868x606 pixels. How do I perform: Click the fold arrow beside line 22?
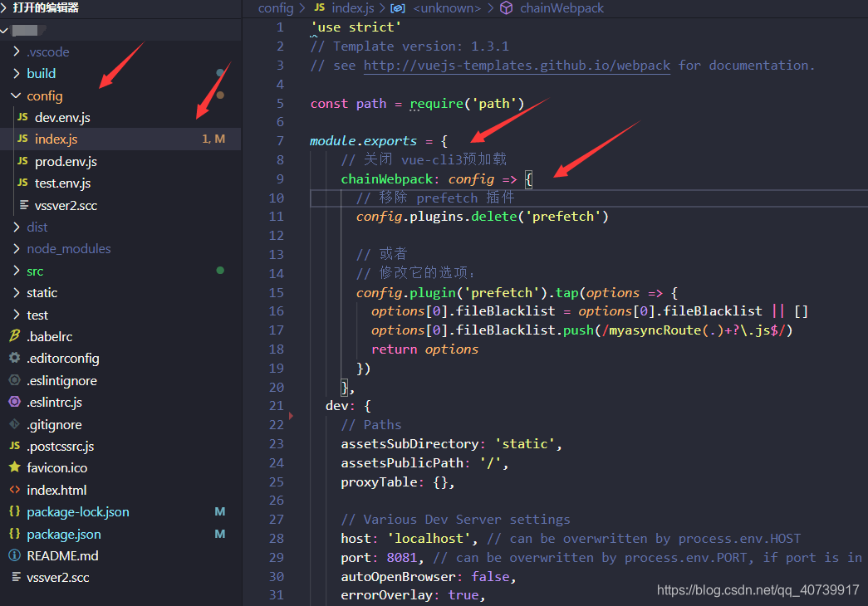(x=291, y=416)
